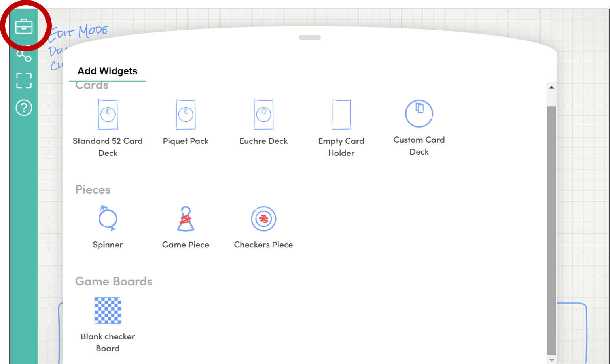Add the Standard 52 Card Deck widget
The height and width of the screenshot is (364, 610).
coord(108,128)
